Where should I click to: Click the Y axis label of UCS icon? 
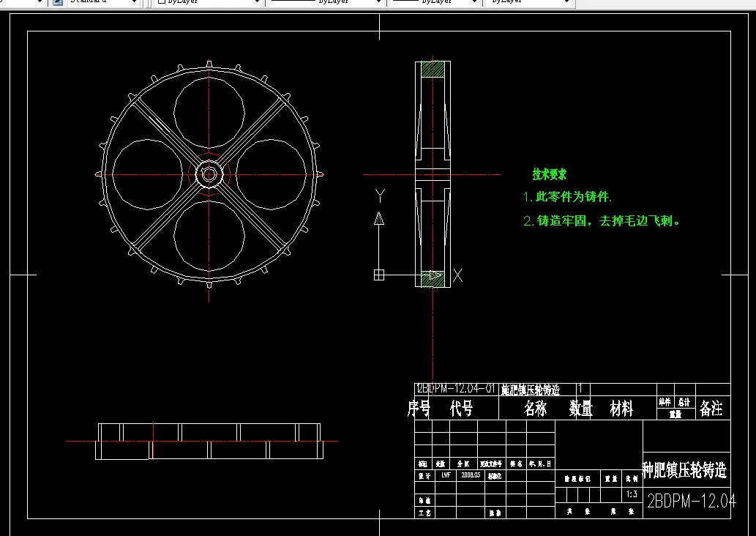(380, 196)
